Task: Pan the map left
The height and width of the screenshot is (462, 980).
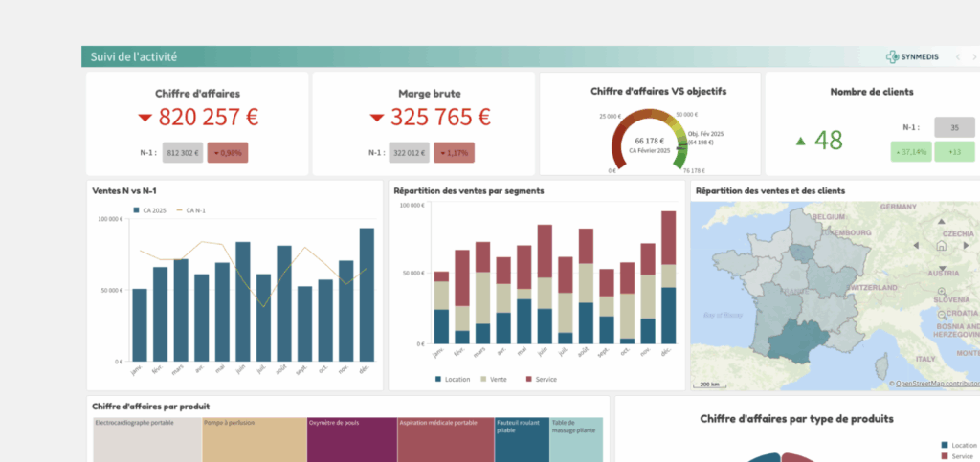Action: pyautogui.click(x=914, y=246)
